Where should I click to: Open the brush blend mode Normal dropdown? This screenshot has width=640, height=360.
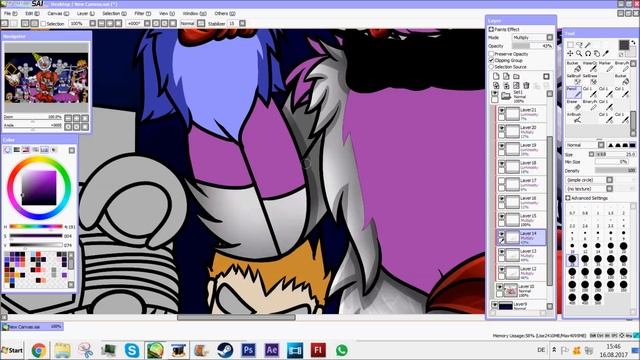pos(585,145)
